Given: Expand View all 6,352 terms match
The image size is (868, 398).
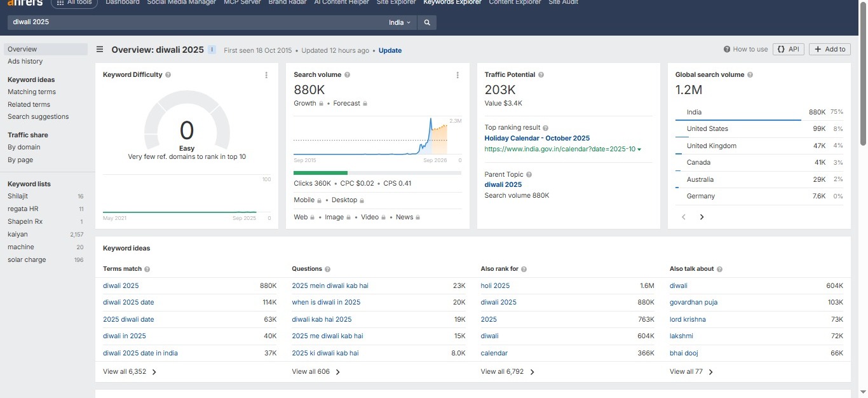Looking at the screenshot, I should 130,372.
